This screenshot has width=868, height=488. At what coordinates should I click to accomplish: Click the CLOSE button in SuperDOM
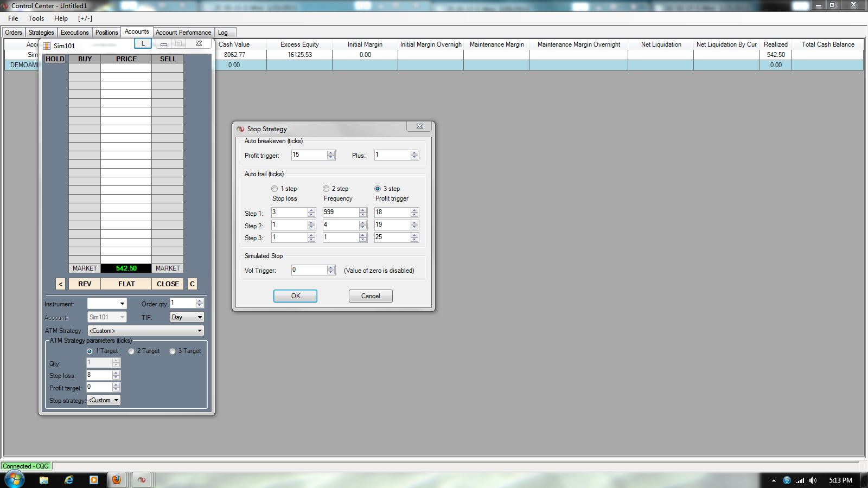coord(168,284)
